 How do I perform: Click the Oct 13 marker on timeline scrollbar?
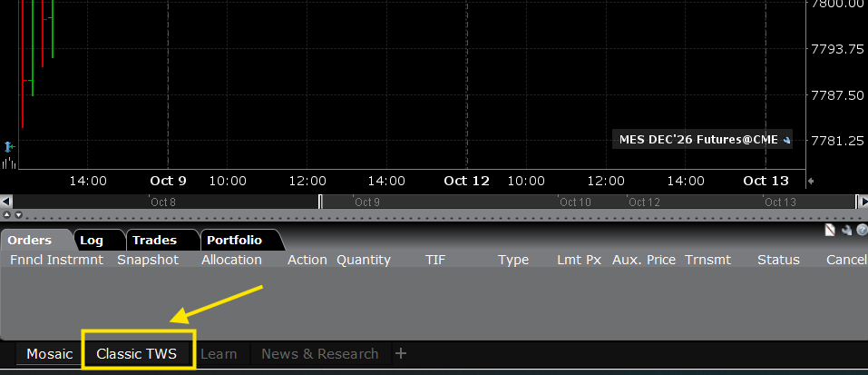[780, 202]
